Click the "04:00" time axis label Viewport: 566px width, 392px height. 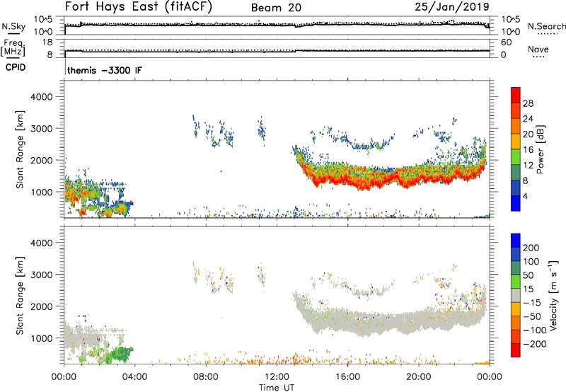pos(134,377)
